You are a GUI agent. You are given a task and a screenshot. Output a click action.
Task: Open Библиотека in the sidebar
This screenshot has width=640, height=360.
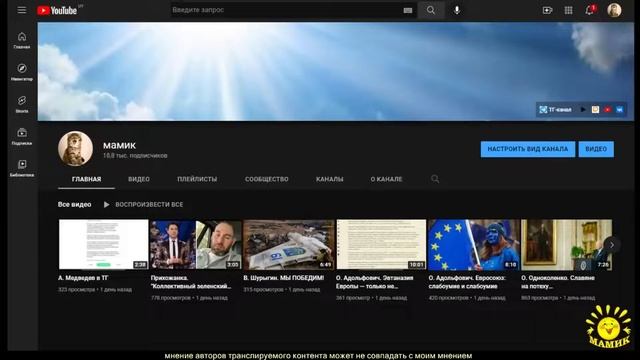22,168
